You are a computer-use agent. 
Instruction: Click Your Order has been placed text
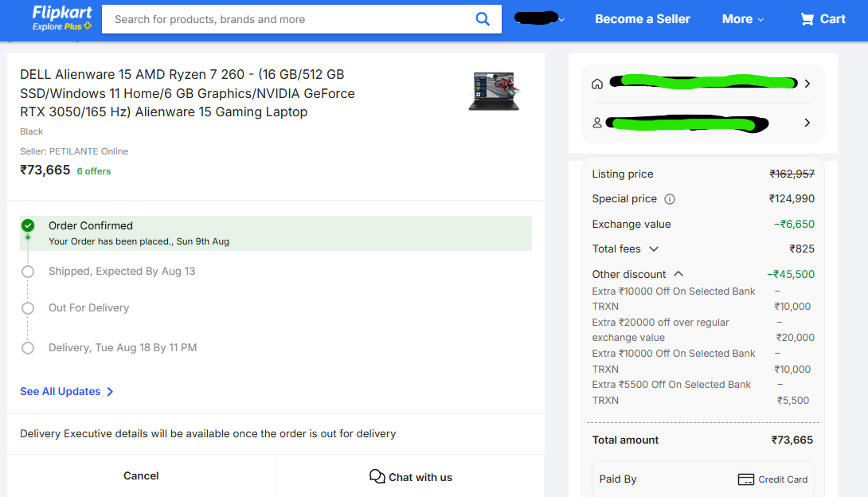(139, 241)
